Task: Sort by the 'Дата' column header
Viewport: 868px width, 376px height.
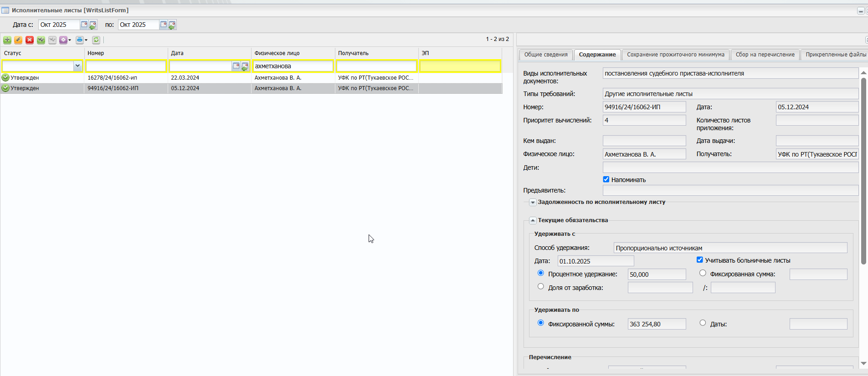Action: (x=209, y=53)
